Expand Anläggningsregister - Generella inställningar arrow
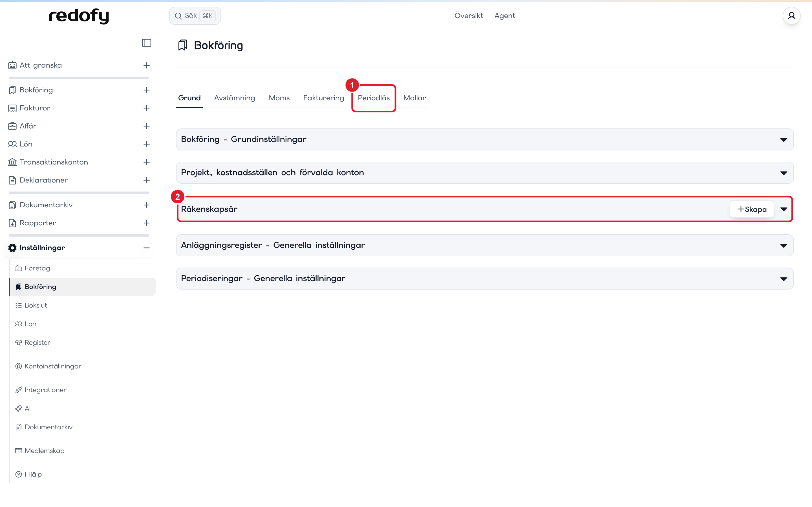Viewport: 812px width, 507px height. pos(784,245)
